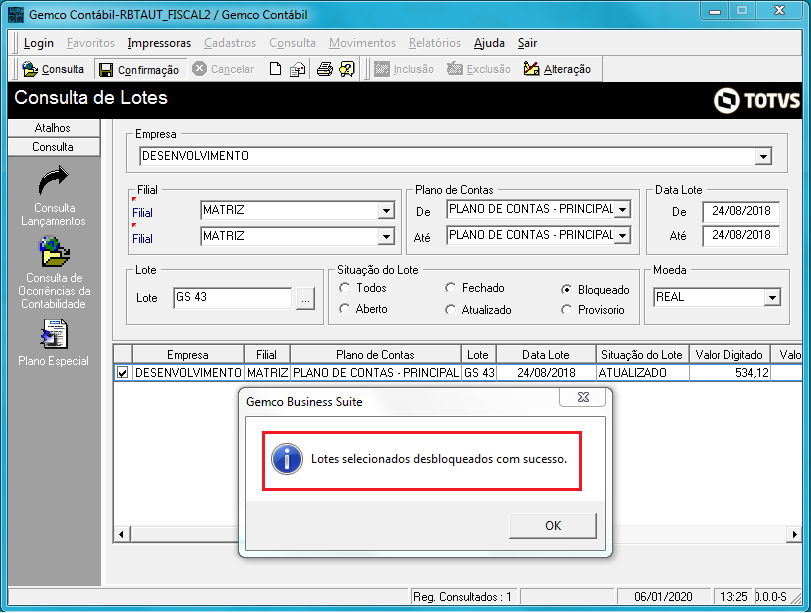Click the Plano de Contas column header
The image size is (811, 613).
(376, 355)
